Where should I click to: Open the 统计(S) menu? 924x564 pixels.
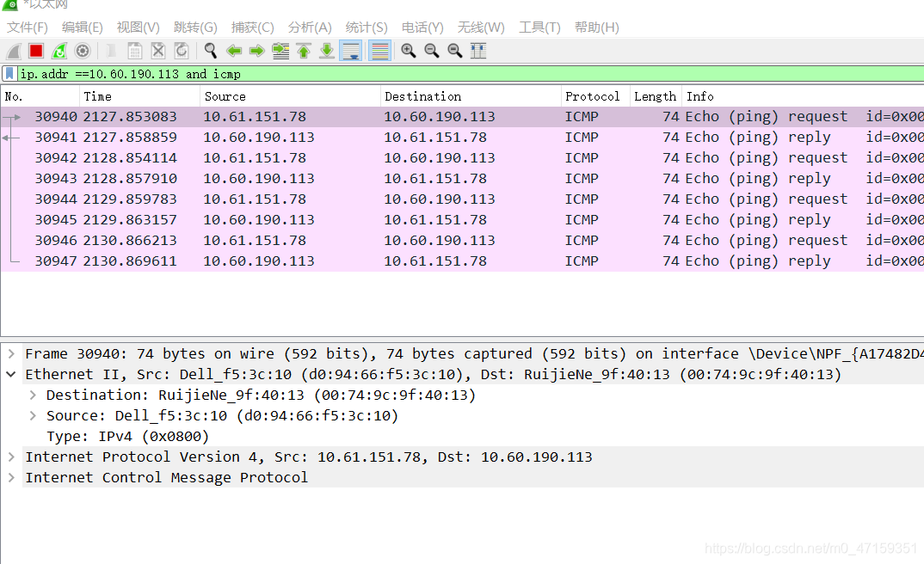[366, 28]
